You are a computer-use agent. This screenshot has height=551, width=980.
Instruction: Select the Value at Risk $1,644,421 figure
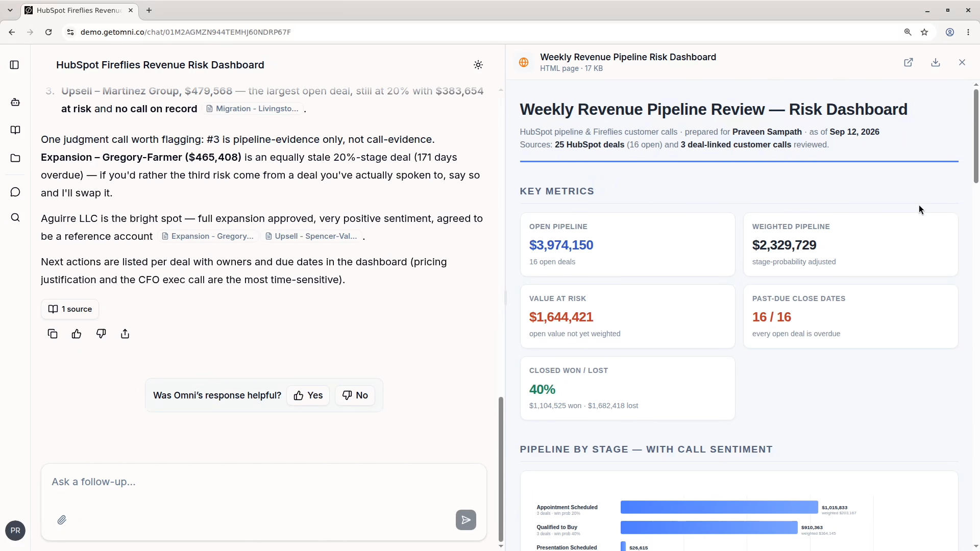tap(561, 317)
